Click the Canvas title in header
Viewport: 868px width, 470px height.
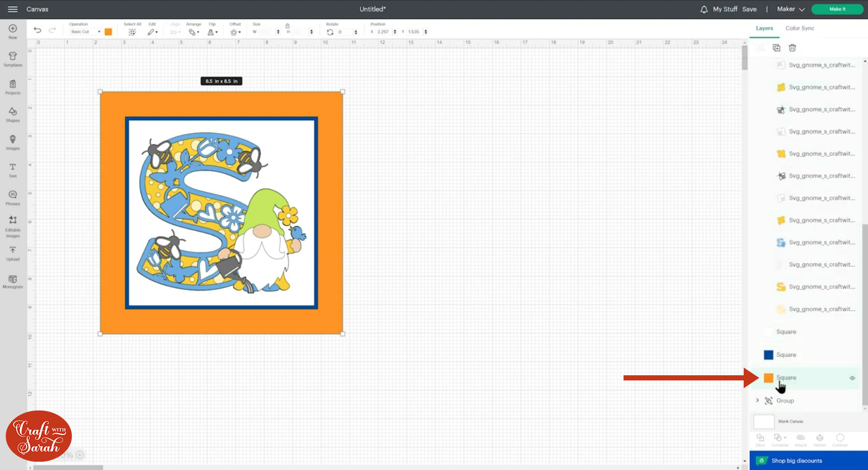37,9
